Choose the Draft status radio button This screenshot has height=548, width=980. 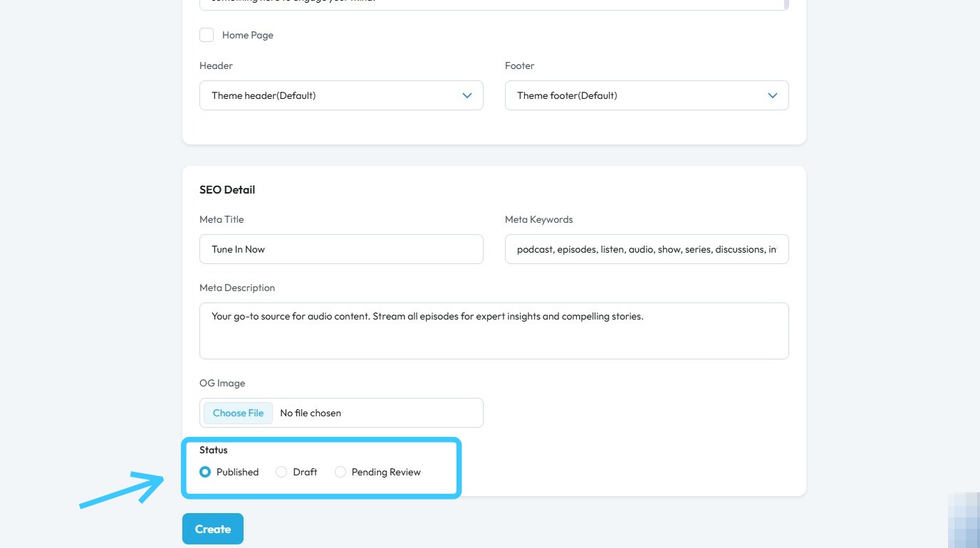[281, 472]
